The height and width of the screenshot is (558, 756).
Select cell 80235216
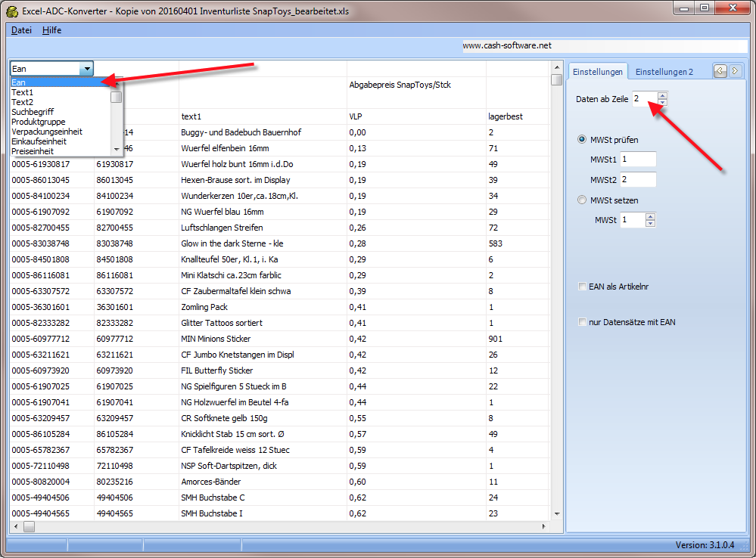pos(136,482)
